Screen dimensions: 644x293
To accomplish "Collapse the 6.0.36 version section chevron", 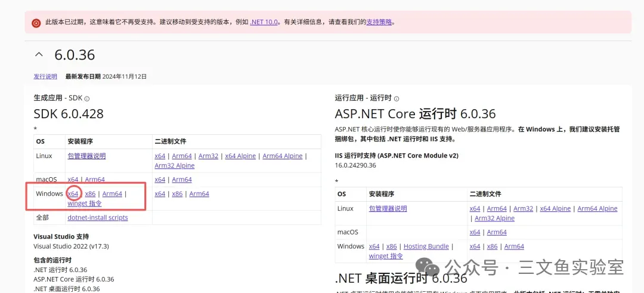I will coord(39,55).
